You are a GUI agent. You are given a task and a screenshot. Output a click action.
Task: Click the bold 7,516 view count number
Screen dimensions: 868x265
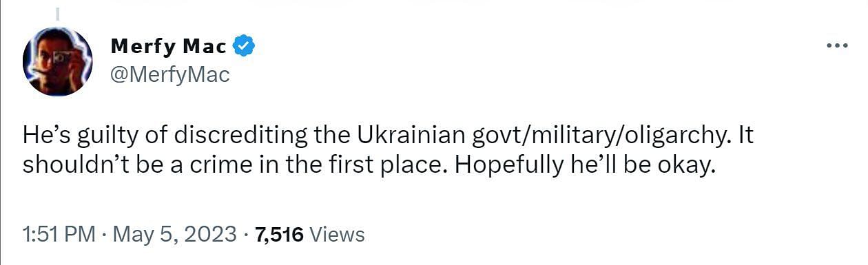pos(279,235)
